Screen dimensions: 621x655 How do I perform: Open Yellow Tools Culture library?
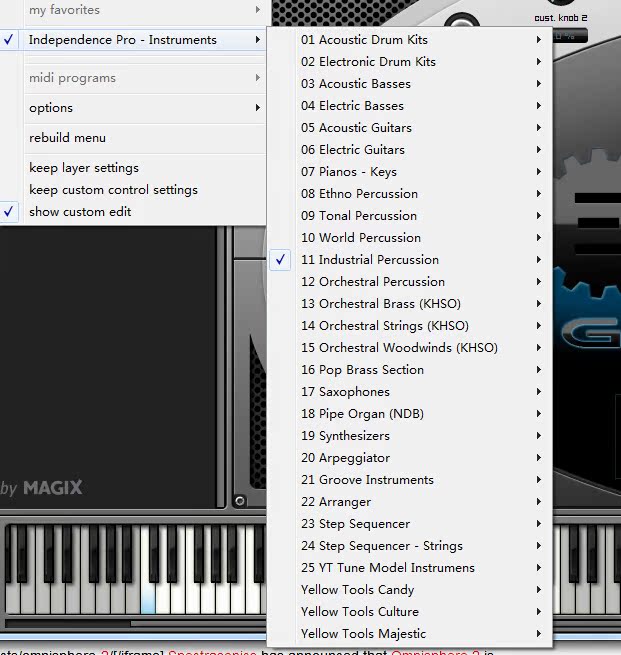pyautogui.click(x=410, y=612)
